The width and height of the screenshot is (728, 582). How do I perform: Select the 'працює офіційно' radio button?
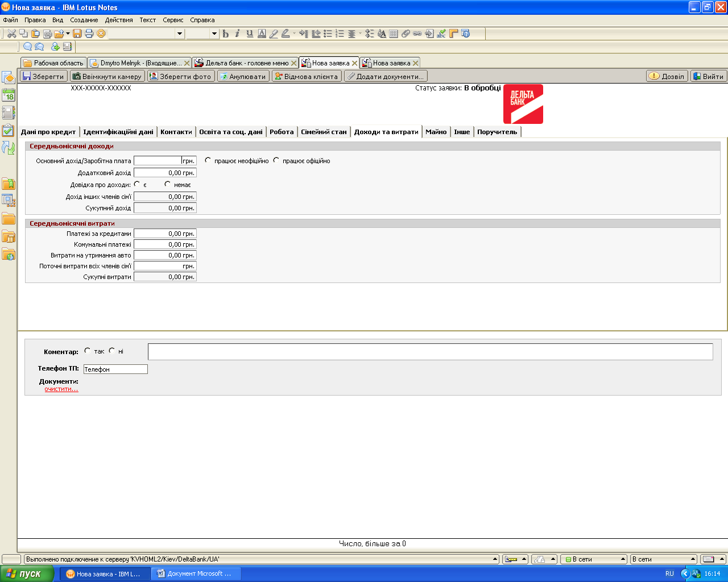pyautogui.click(x=276, y=160)
